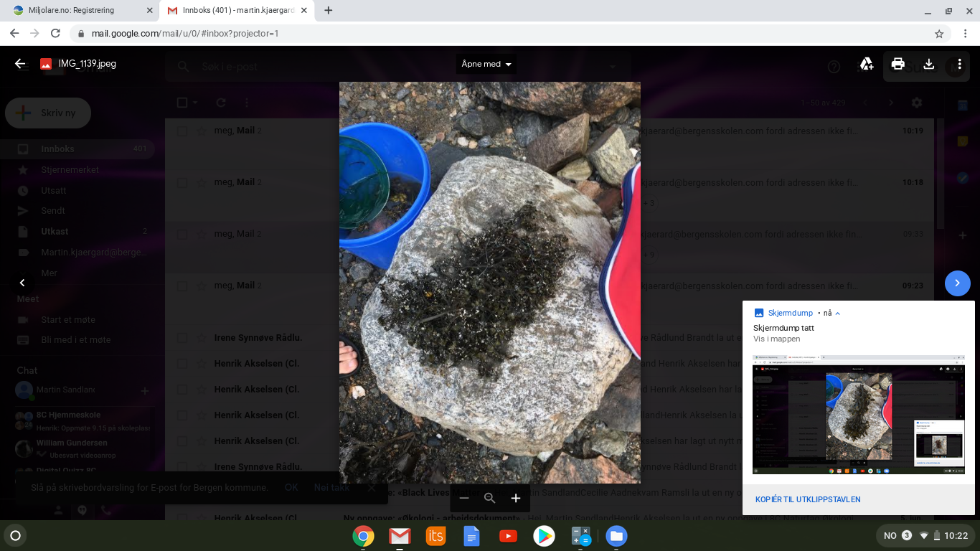
Task: Open Chrome from the shelf
Action: [364, 536]
